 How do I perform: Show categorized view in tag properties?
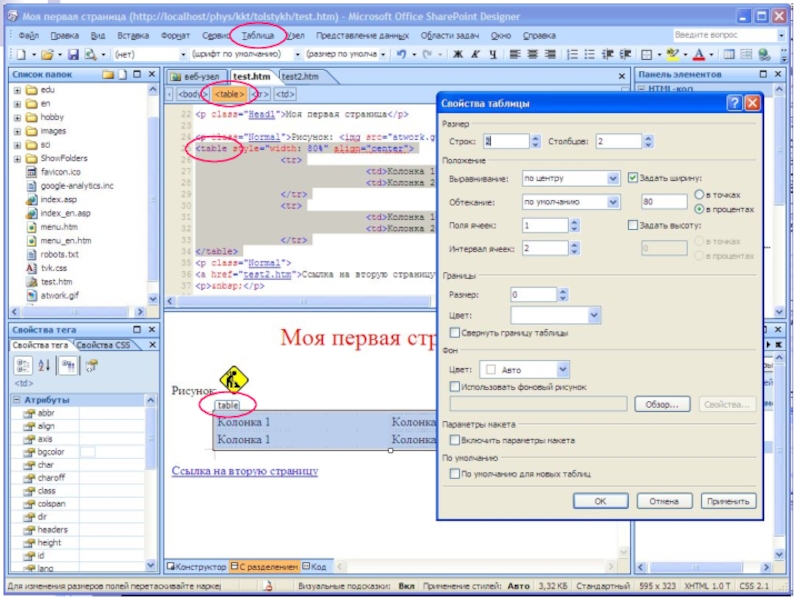23,365
